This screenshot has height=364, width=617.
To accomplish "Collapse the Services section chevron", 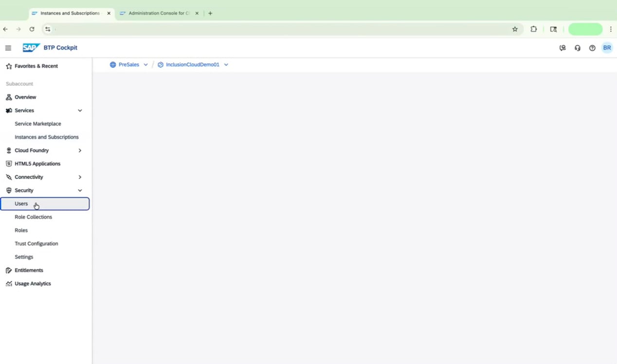I will (80, 110).
